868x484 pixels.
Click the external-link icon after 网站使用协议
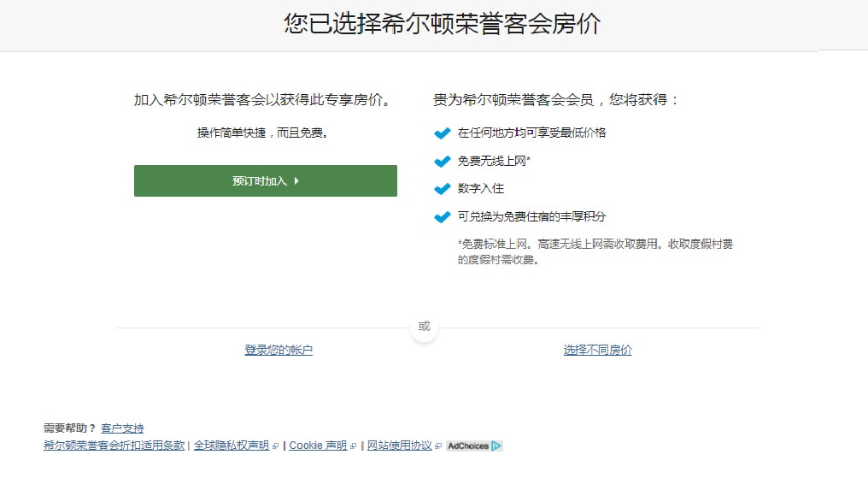pos(438,446)
